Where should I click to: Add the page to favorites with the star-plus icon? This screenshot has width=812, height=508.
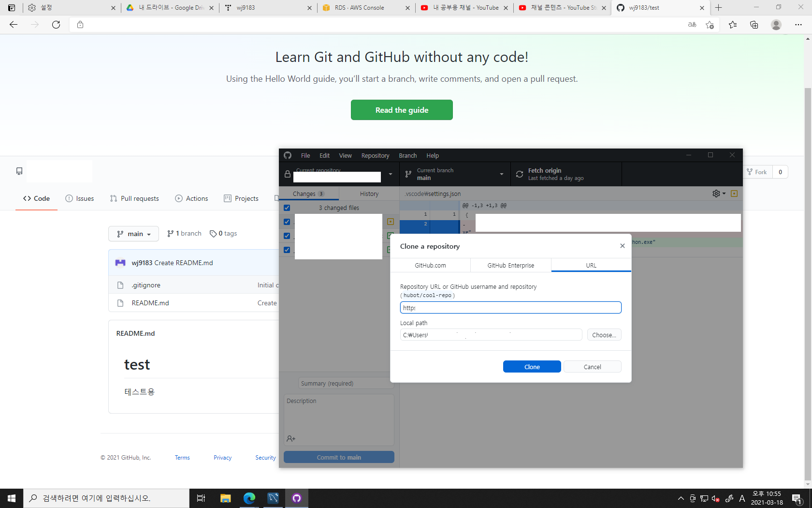tap(710, 25)
